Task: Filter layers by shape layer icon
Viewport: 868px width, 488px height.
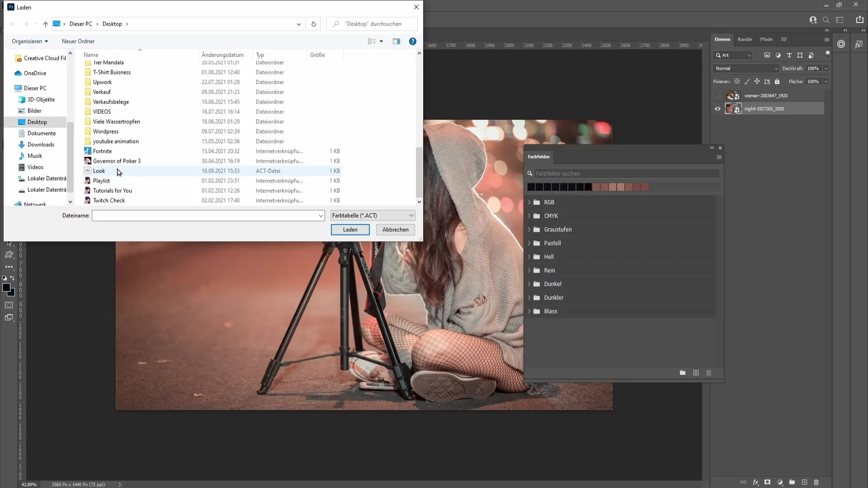Action: tap(800, 55)
